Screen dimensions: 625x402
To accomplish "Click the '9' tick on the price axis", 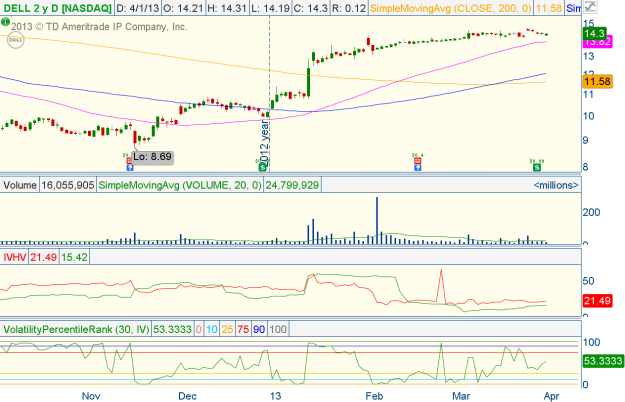I will [585, 140].
